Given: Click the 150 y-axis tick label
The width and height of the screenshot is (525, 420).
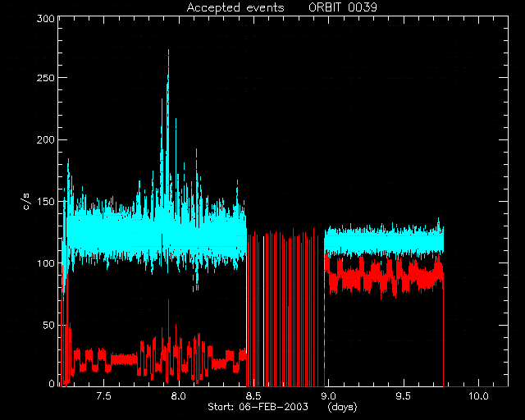Looking at the screenshot, I should coord(46,202).
